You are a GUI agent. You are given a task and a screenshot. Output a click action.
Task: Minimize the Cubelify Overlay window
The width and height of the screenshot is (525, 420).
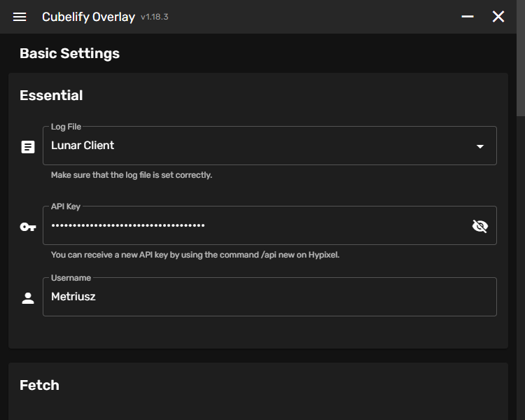pos(468,17)
